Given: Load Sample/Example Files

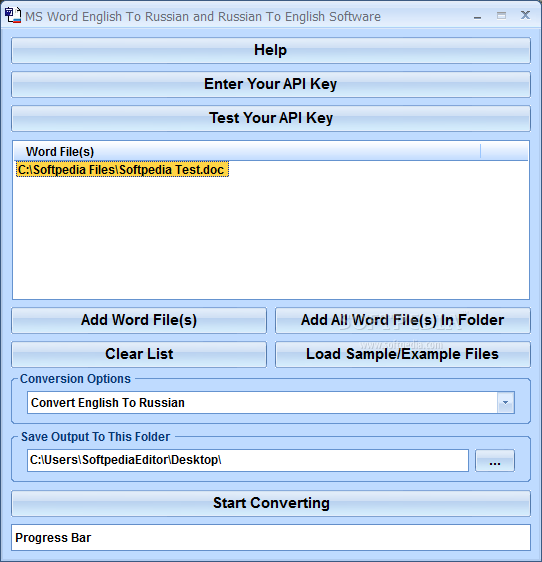Looking at the screenshot, I should pos(403,354).
